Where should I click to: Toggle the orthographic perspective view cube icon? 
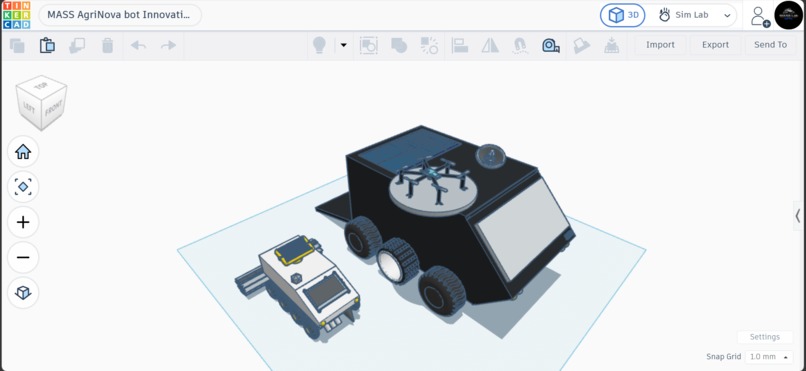(23, 292)
